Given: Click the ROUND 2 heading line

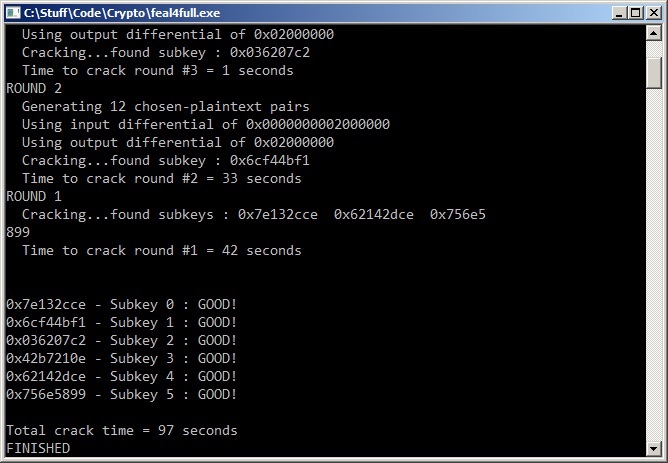Looking at the screenshot, I should [27, 88].
